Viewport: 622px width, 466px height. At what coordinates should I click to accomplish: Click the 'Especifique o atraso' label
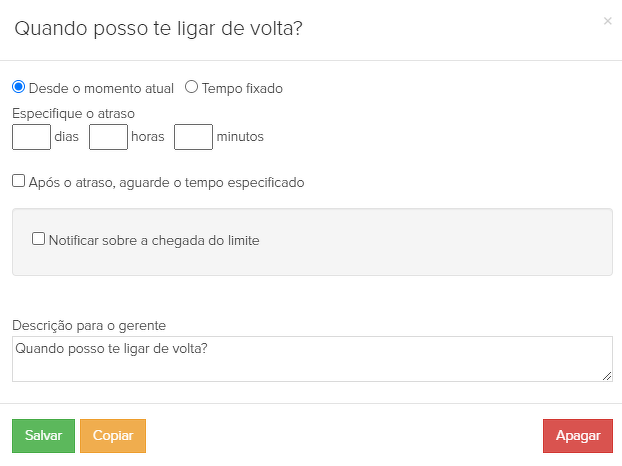pyautogui.click(x=73, y=113)
